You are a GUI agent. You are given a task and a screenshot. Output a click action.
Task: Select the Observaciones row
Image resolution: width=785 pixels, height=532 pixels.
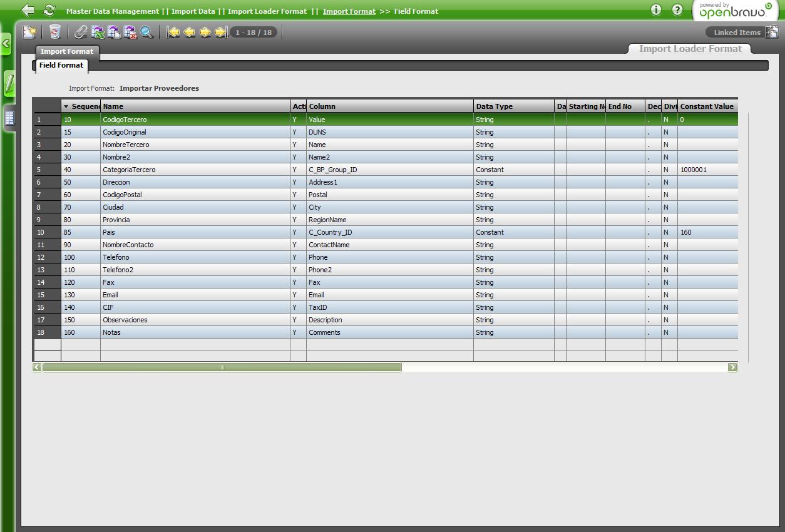pyautogui.click(x=386, y=320)
